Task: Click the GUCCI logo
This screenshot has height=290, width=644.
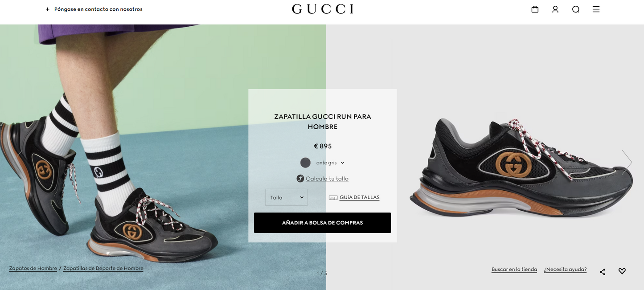Action: (323, 9)
